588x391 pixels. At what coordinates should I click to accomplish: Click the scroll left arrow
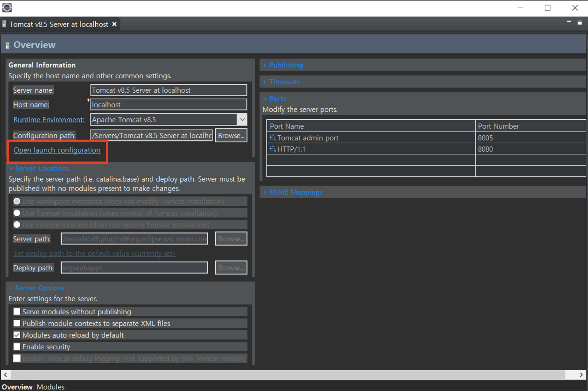tap(5, 375)
